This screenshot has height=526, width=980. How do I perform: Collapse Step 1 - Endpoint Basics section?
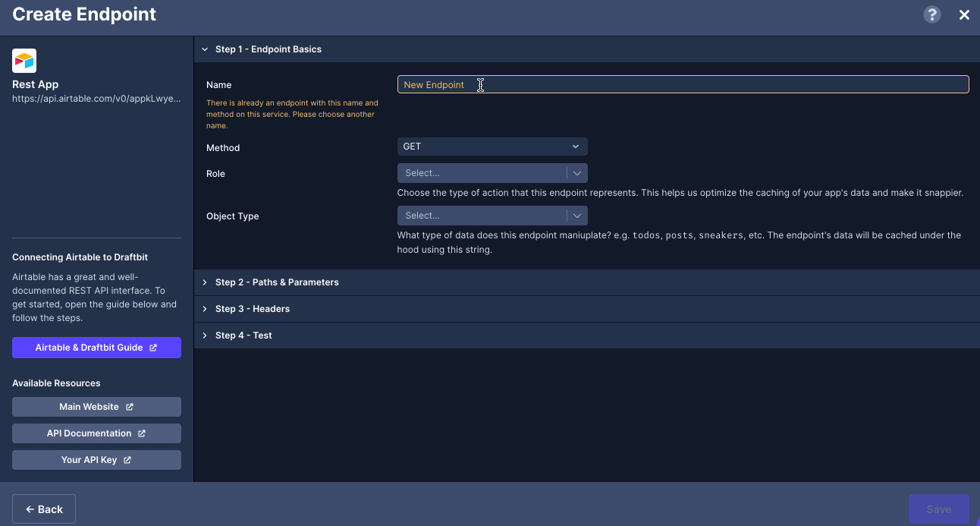tap(587, 49)
